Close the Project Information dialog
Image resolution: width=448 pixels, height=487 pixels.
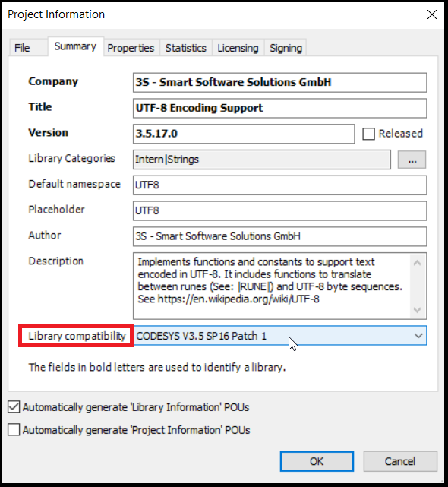click(x=432, y=14)
